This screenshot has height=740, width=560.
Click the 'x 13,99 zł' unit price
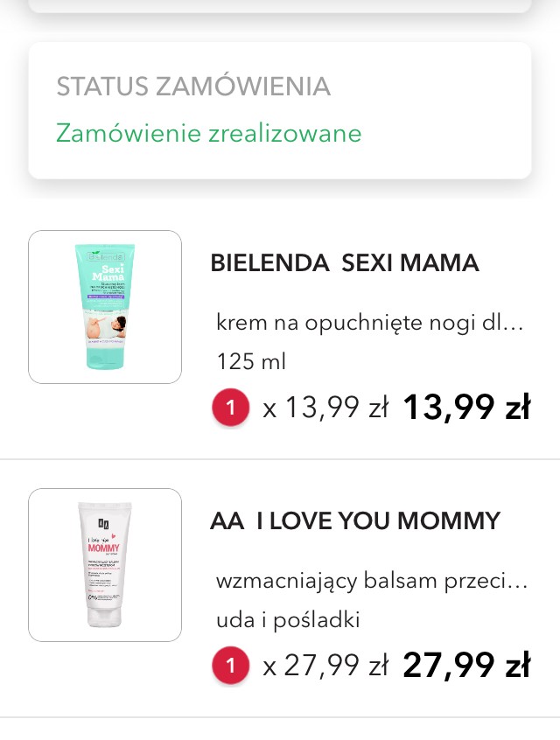[x=325, y=408]
